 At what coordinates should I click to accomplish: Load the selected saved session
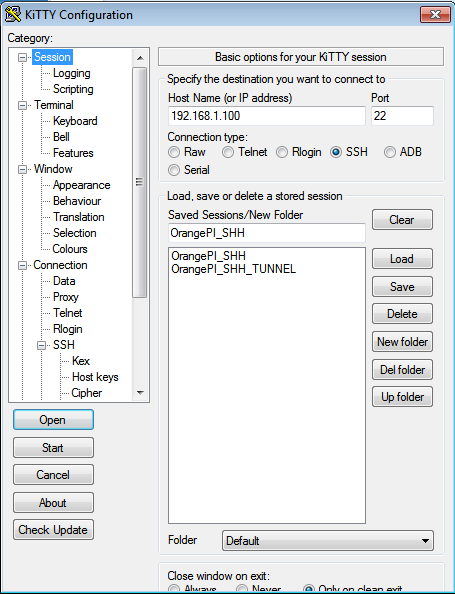point(402,259)
